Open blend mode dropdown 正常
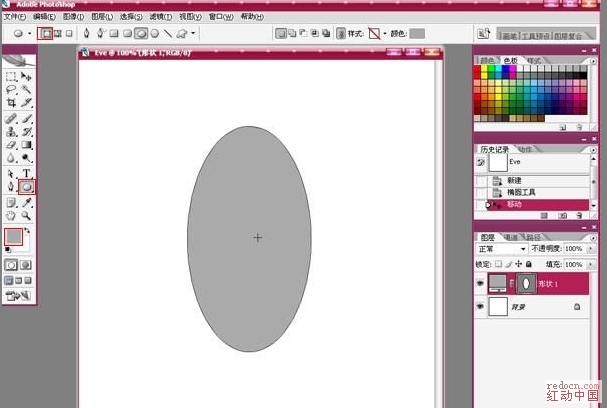 501,249
